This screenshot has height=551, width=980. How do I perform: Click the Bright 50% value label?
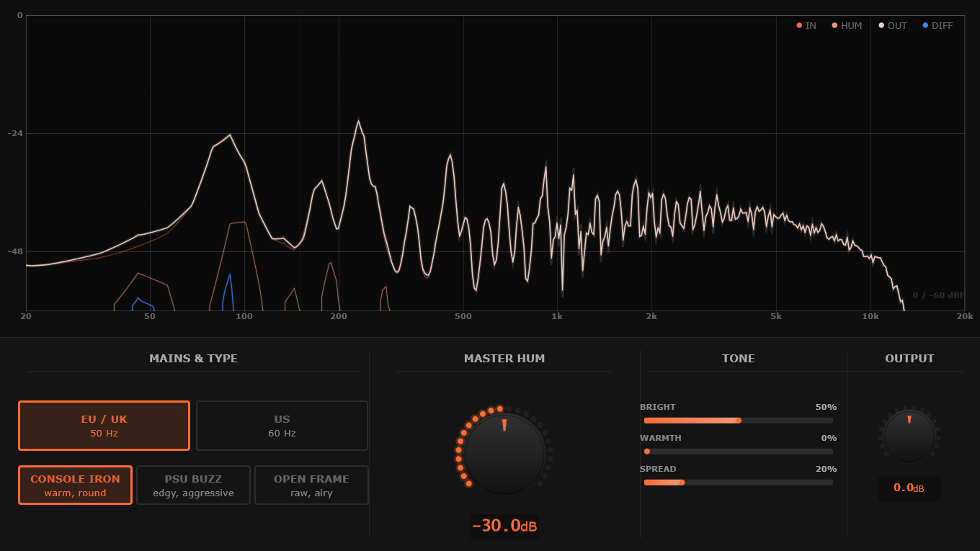(x=826, y=407)
